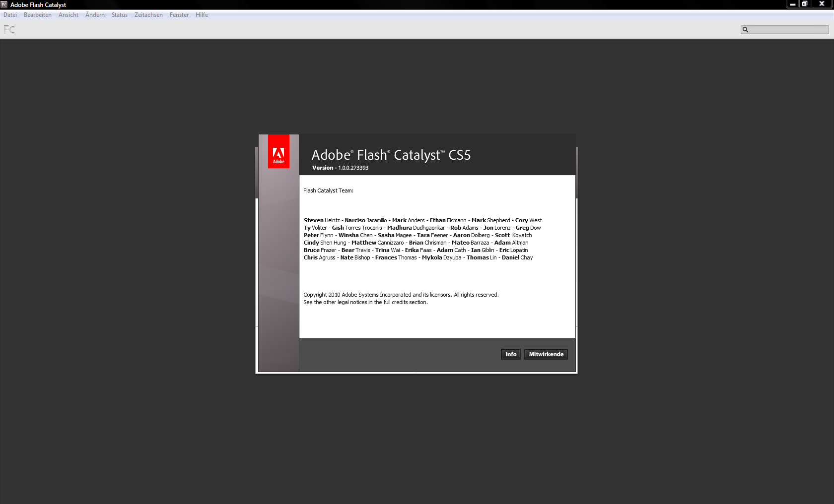Click the name 'Scott Kovatch'

513,235
